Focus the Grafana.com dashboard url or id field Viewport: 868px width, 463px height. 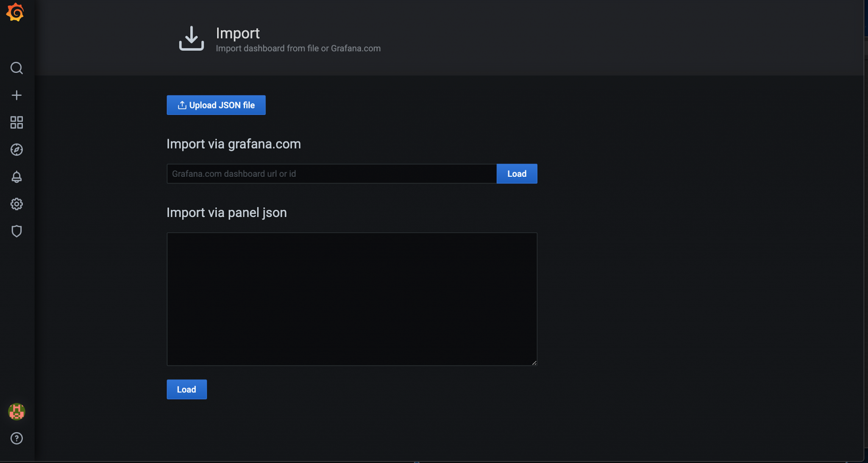tap(331, 174)
